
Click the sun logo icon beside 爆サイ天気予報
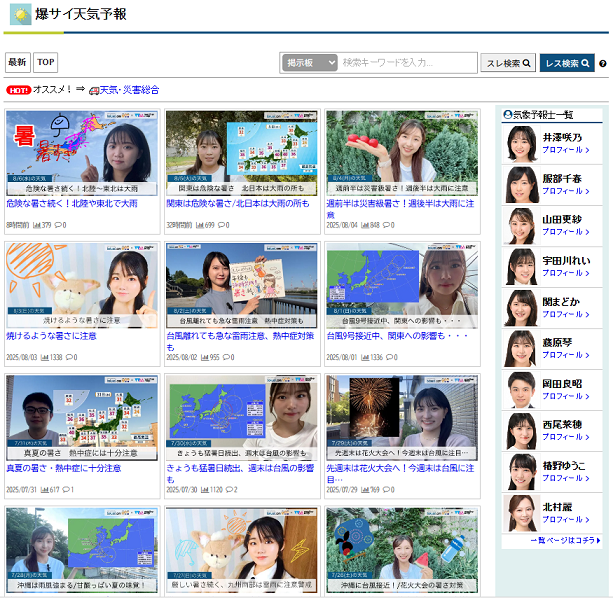21,14
